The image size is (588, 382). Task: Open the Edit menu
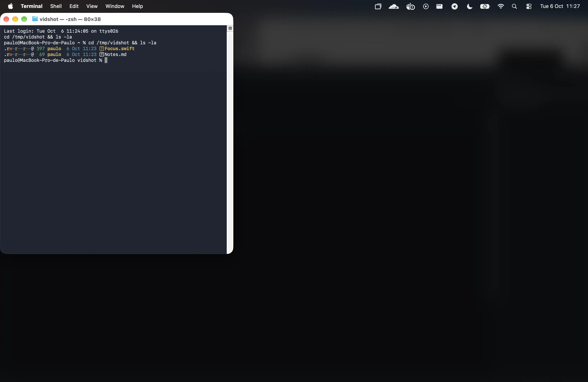pyautogui.click(x=74, y=6)
